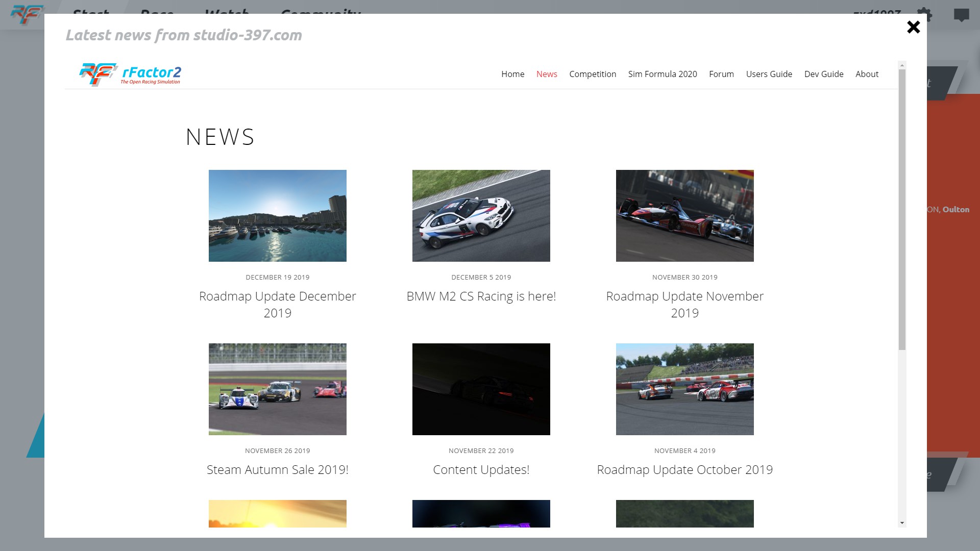
Task: Click rFactor2 launcher logo in top bar
Action: click(27, 14)
